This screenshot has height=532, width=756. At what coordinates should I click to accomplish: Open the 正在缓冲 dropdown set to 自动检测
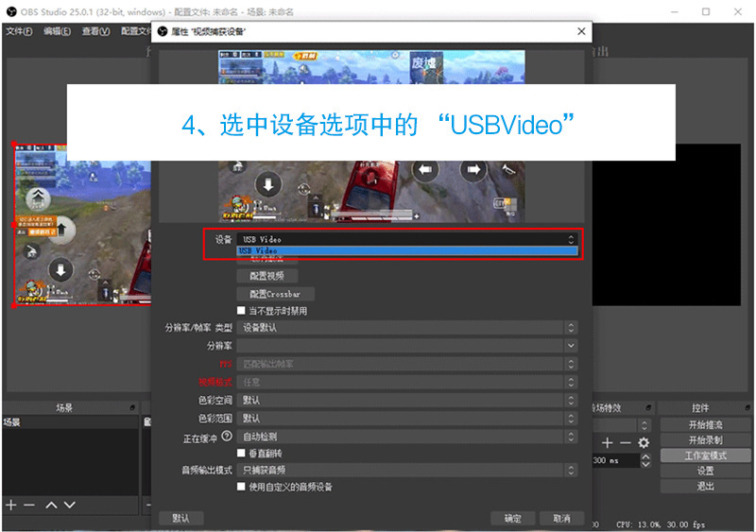tap(407, 437)
